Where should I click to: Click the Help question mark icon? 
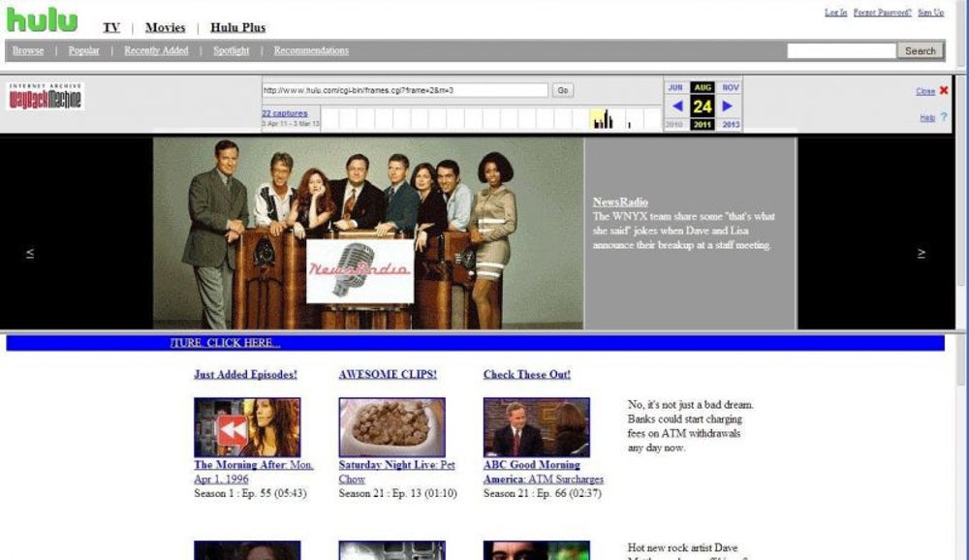coord(944,117)
